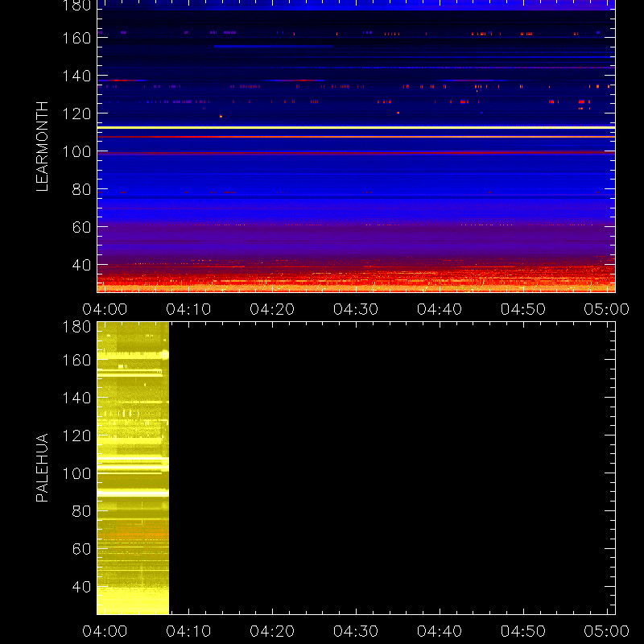Click 04:40 time label beneath Palehua plot
Screen dimensions: 644x644
440,631
